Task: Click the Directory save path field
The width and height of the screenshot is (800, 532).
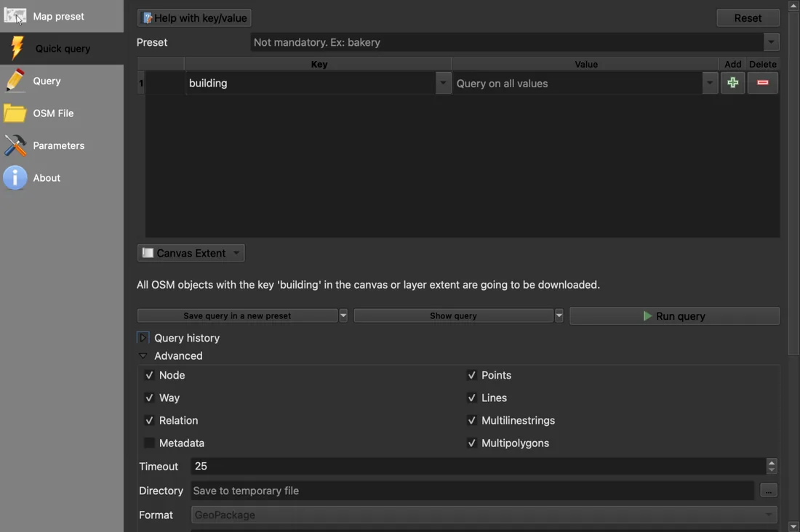Action: point(473,491)
